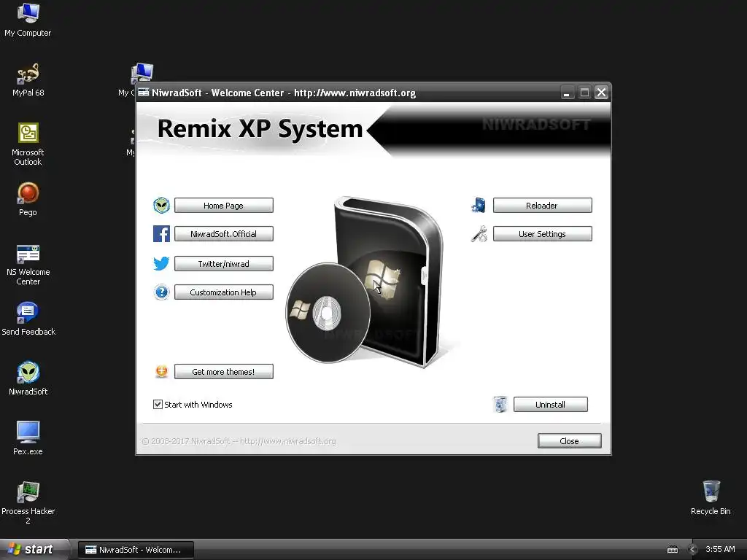Select the Pex.exe desktop icon
The width and height of the screenshot is (747, 560).
pos(28,438)
